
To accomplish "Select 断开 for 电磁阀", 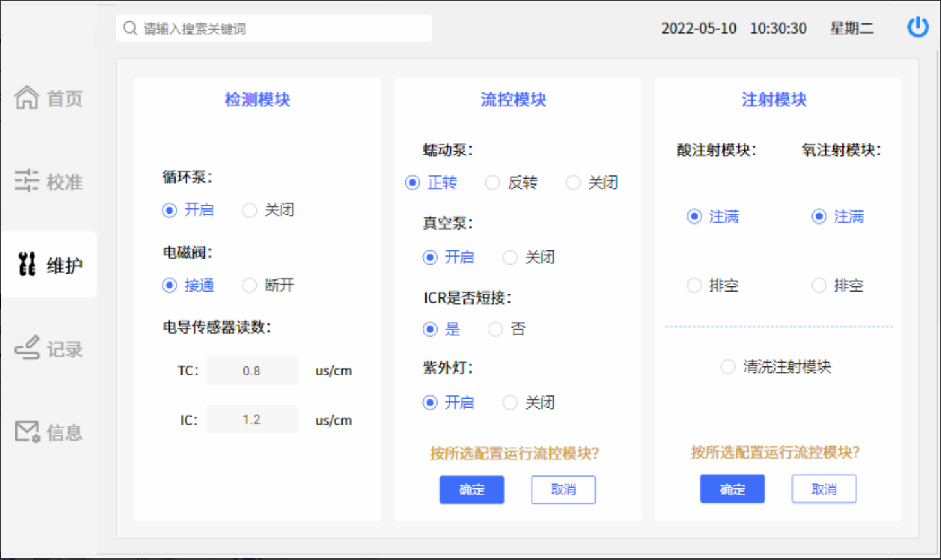I will pyautogui.click(x=250, y=285).
